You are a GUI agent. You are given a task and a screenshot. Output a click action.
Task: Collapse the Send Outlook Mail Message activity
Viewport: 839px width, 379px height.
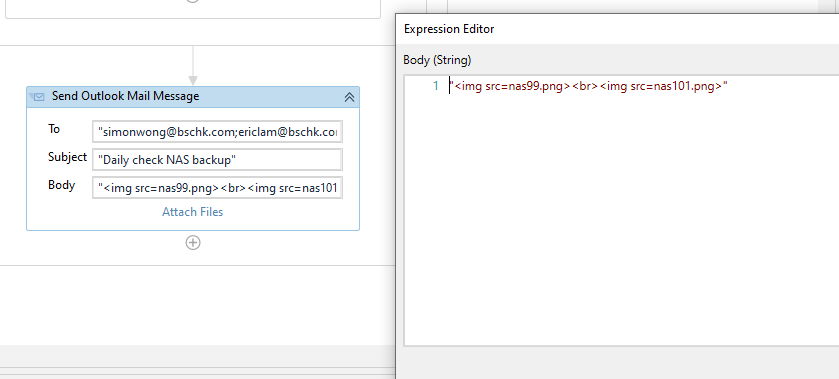[349, 97]
